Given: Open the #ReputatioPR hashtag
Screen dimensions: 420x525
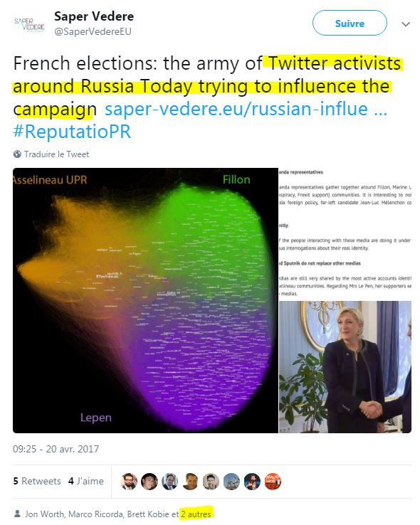Looking at the screenshot, I should 72,131.
